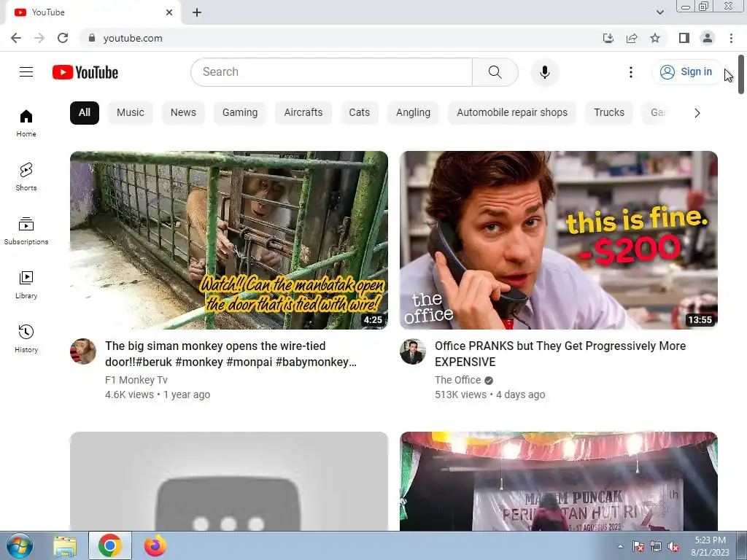The image size is (747, 560).
Task: Go forward with browser forward arrow
Action: click(x=39, y=38)
